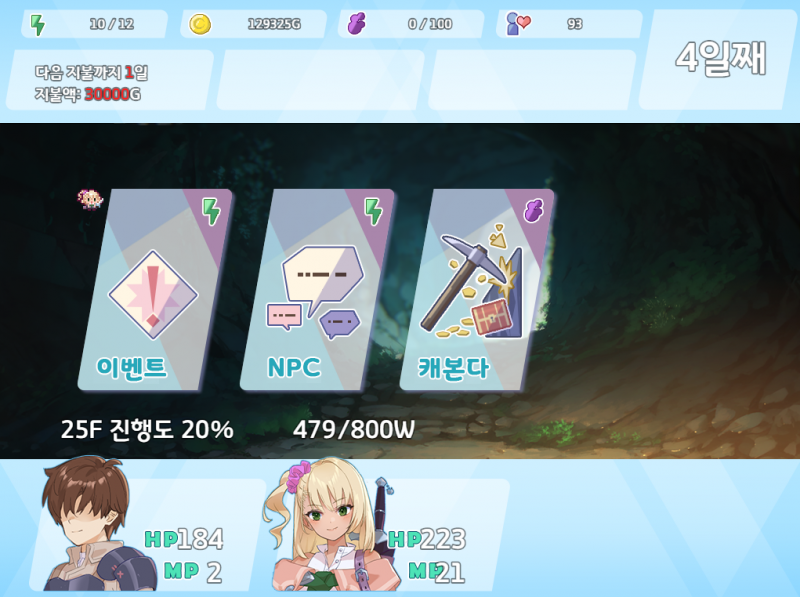Screen dimensions: 800x597
Task: Open the 4일째 day counter panel
Action: [x=719, y=59]
